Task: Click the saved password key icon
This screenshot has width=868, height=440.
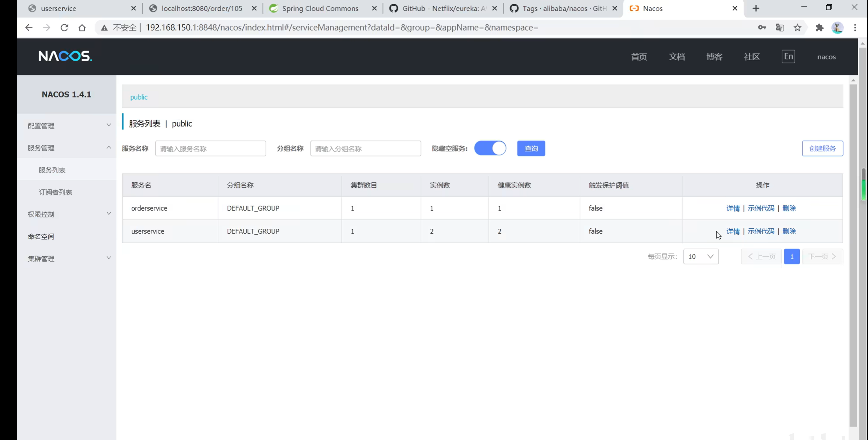Action: pos(762,28)
